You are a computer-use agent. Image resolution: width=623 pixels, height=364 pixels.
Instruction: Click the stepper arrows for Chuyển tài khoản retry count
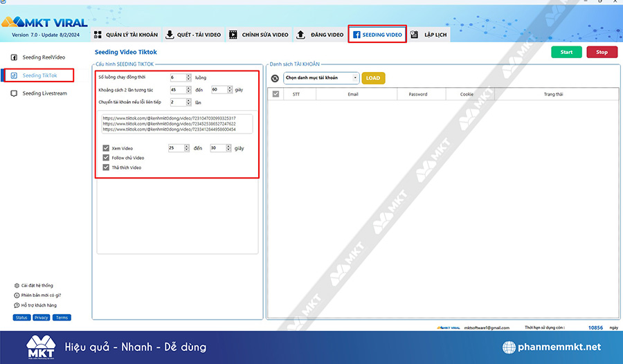tap(188, 102)
